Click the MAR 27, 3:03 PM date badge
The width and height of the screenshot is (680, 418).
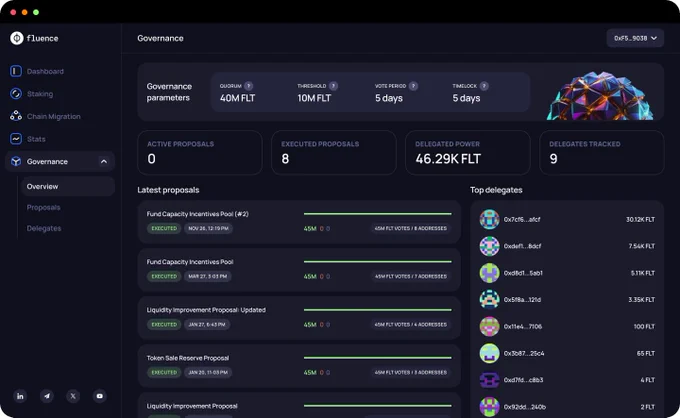(207, 276)
